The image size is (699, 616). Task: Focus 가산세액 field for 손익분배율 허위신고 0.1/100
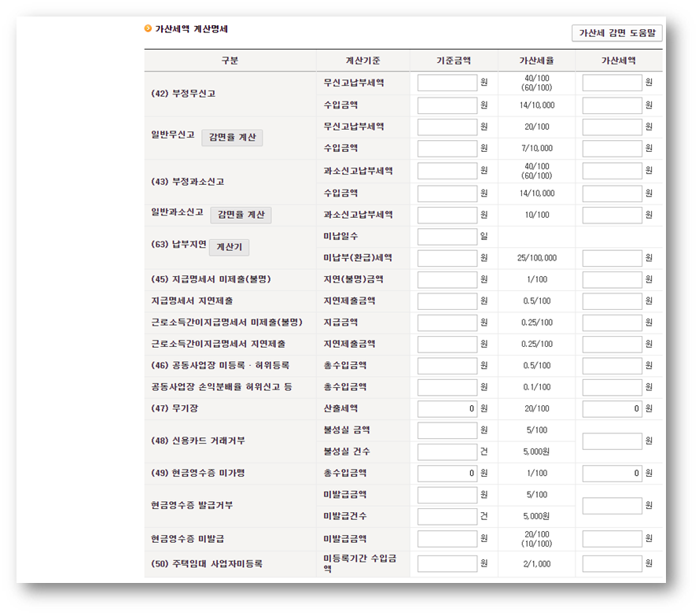[x=612, y=387]
